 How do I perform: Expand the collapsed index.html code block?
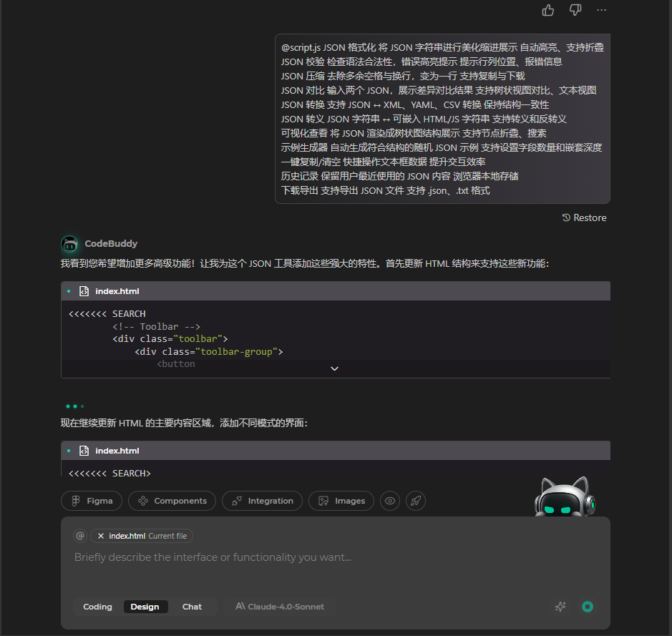tap(334, 368)
